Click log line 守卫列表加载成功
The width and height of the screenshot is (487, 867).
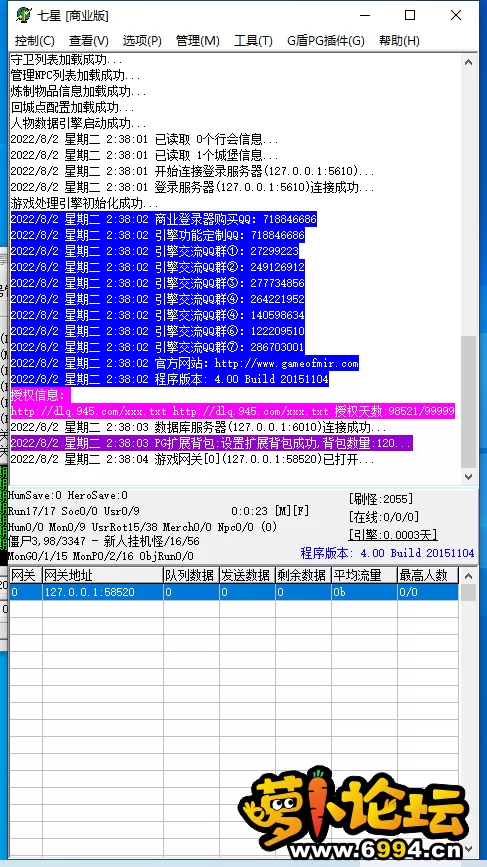pos(66,59)
